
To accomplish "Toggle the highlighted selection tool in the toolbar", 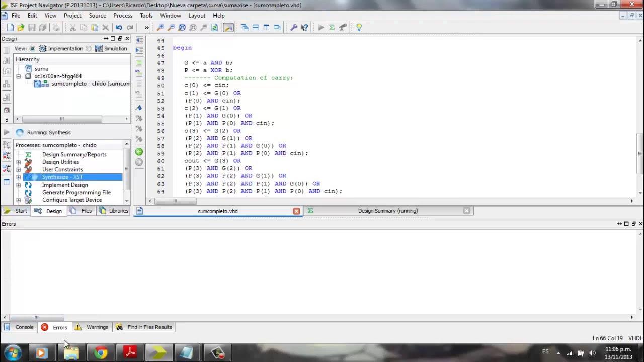I will pos(228,27).
